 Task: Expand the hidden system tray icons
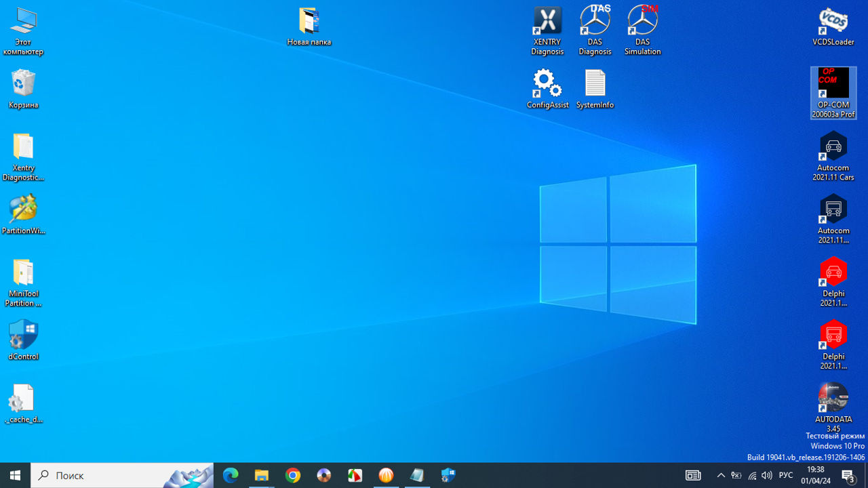click(721, 475)
